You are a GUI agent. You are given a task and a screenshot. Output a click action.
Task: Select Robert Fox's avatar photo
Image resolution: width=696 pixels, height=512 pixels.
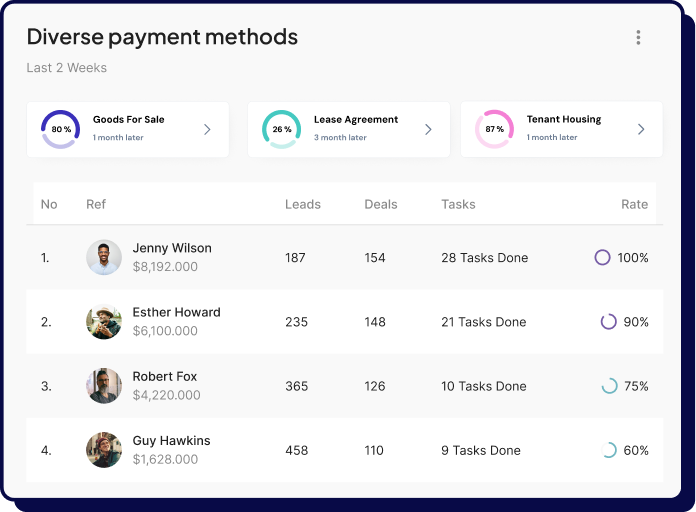coord(104,386)
